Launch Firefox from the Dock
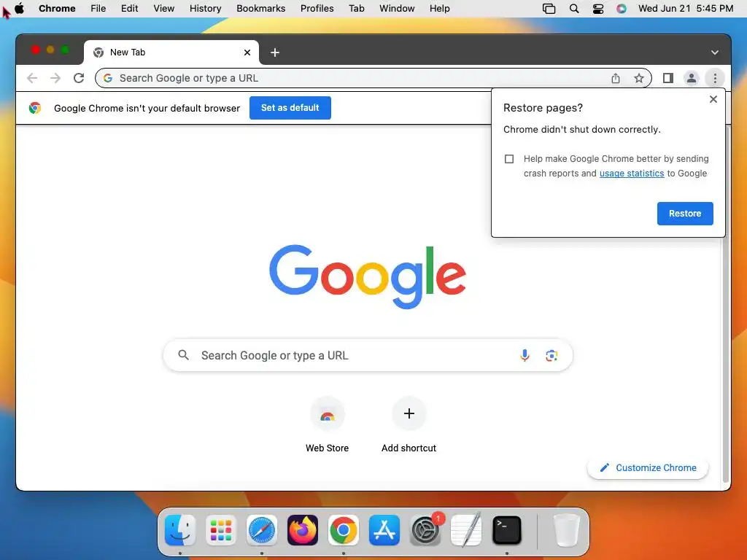747x560 pixels. click(303, 530)
